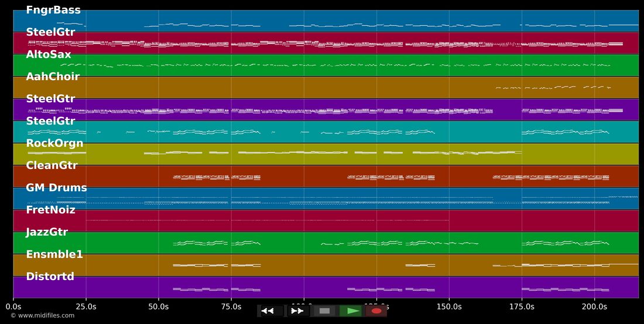Screen dimensions: 644x324
Task: Select the RockOrgn track label
Action: point(54,143)
